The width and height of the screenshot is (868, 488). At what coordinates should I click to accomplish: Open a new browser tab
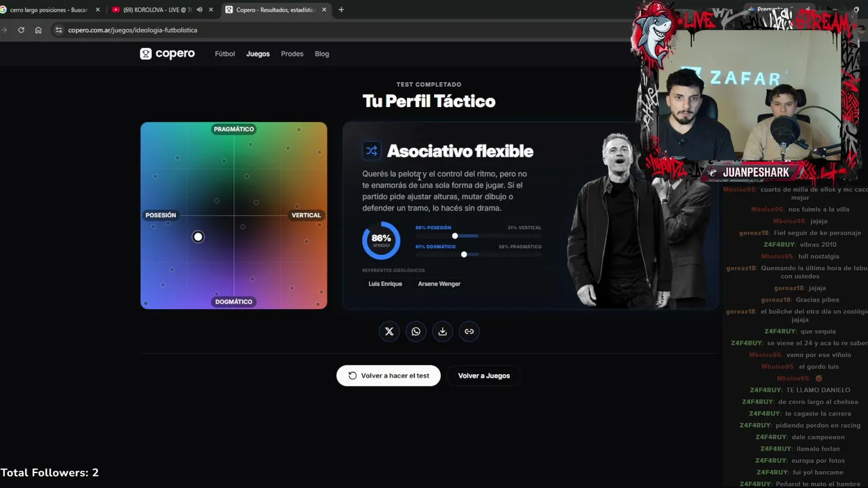(x=341, y=9)
